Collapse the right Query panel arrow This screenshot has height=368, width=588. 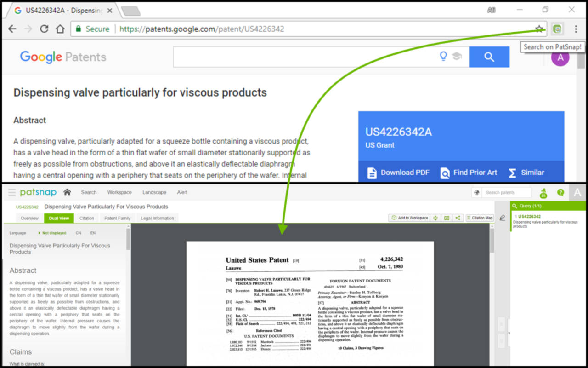[x=508, y=333]
